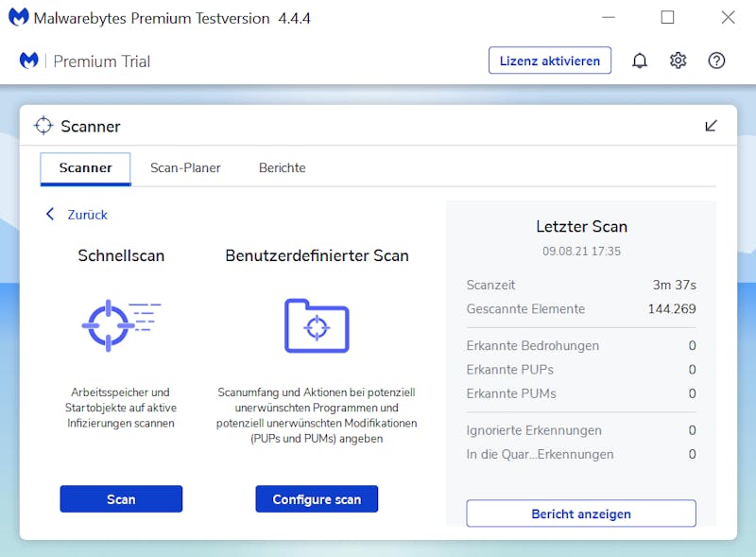Click the Premium Trial label

(x=102, y=61)
